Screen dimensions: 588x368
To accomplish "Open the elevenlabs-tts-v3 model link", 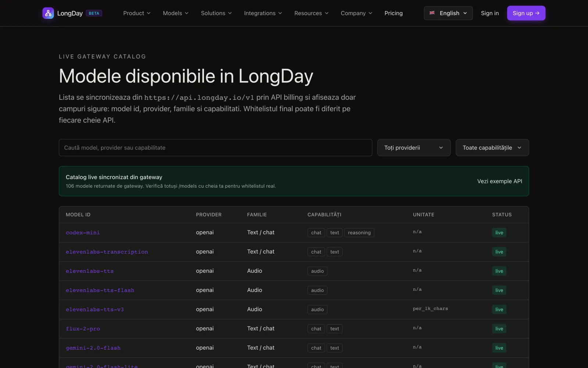I will [95, 309].
